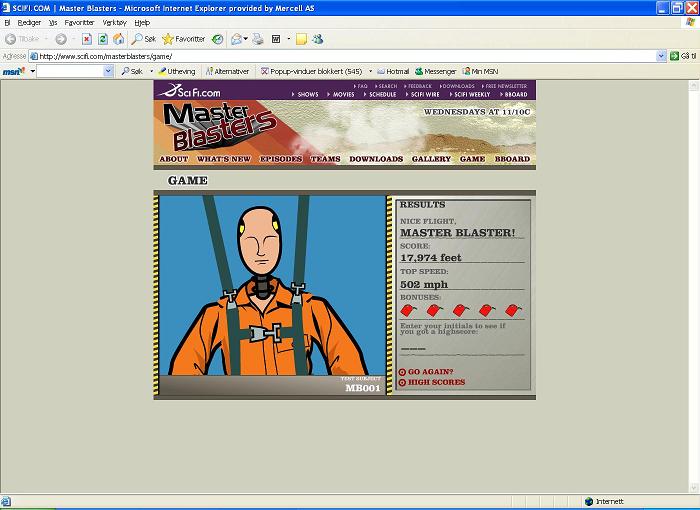The height and width of the screenshot is (510, 700).
Task: Open the Verktøy menu
Action: pos(115,22)
